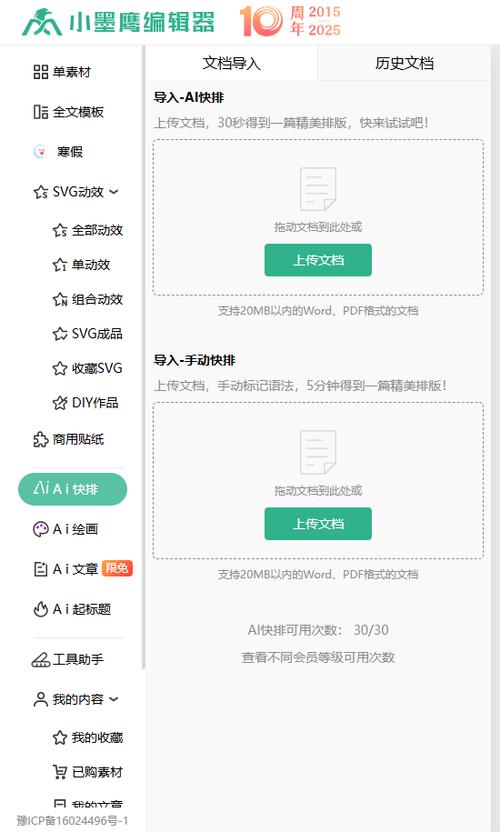Open 查看不同会员等级可用次数 link
This screenshot has width=500, height=832.
[318, 657]
